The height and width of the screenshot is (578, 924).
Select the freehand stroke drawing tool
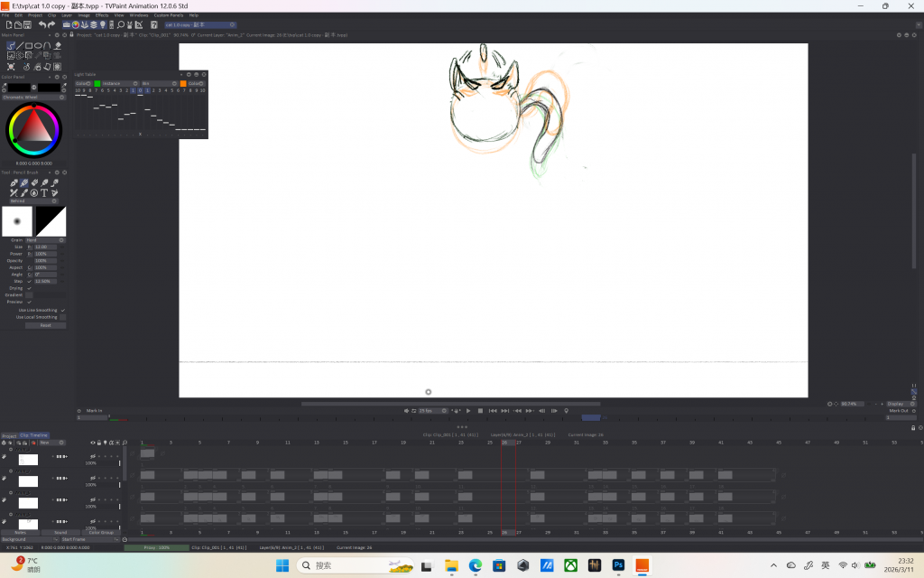pos(11,45)
